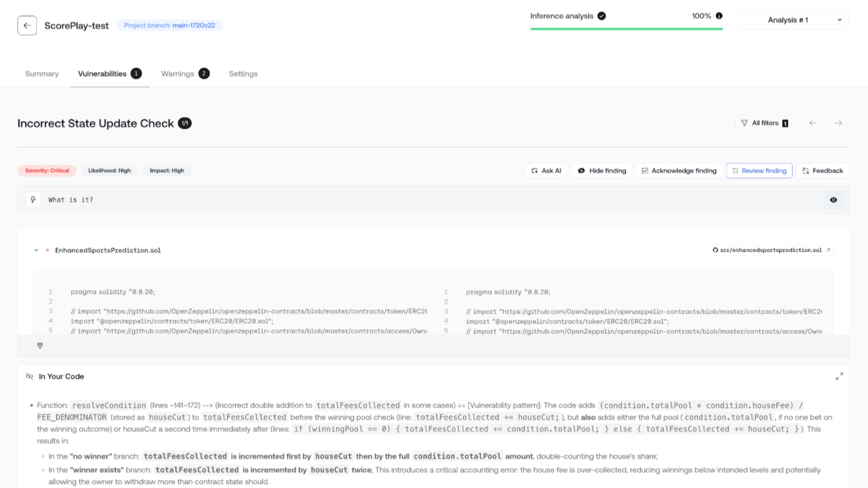Click the lightning icon beside What is it?
Viewport: 868px width, 488px height.
[x=33, y=200]
